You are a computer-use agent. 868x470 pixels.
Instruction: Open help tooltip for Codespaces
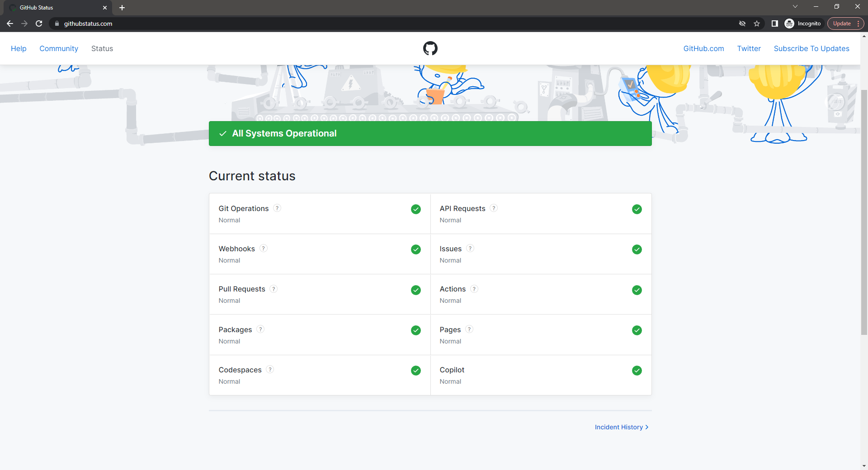(x=270, y=369)
